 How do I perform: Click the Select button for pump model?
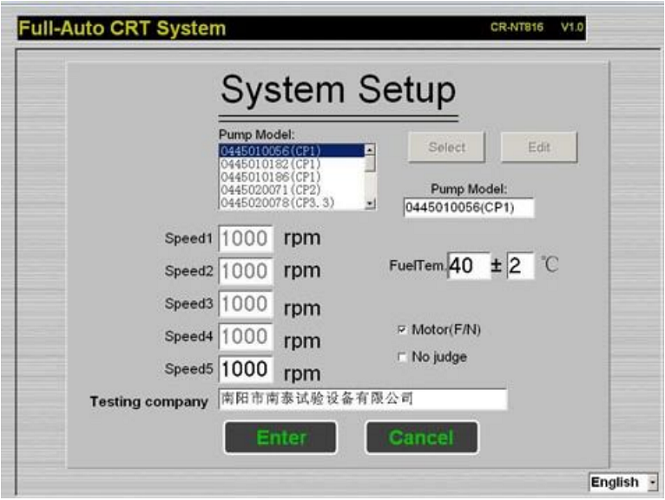click(x=446, y=147)
